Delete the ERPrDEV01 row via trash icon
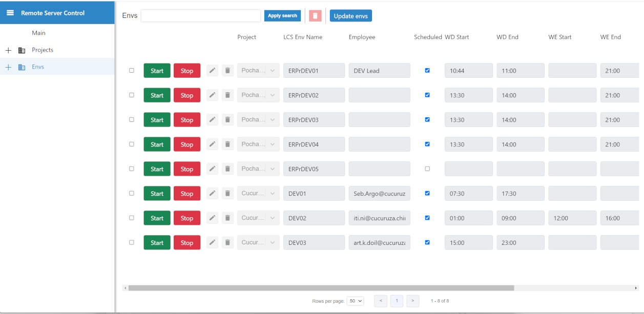 227,71
